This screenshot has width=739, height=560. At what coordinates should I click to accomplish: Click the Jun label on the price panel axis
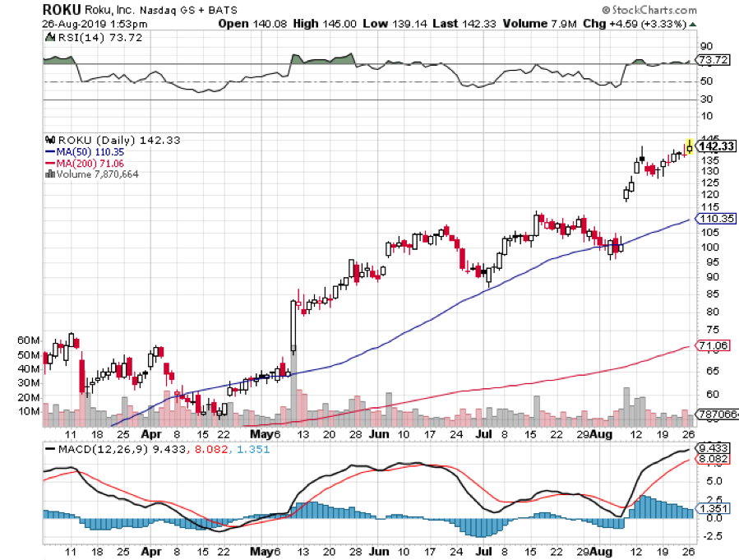point(378,434)
